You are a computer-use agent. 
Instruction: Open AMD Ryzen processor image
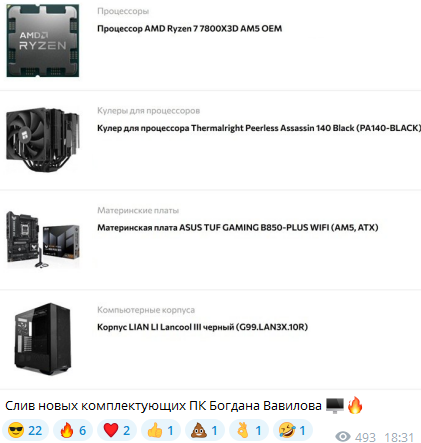click(43, 40)
